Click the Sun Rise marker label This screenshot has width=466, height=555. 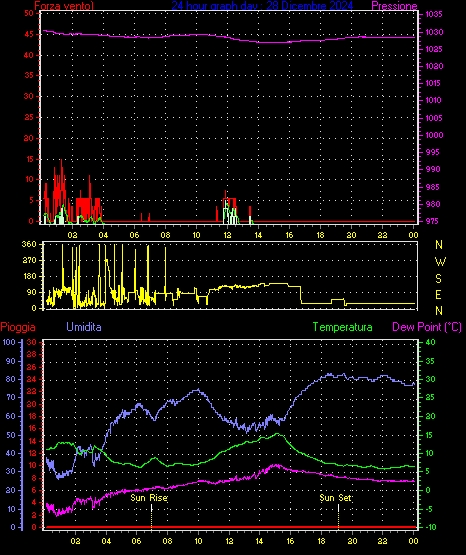click(x=149, y=498)
